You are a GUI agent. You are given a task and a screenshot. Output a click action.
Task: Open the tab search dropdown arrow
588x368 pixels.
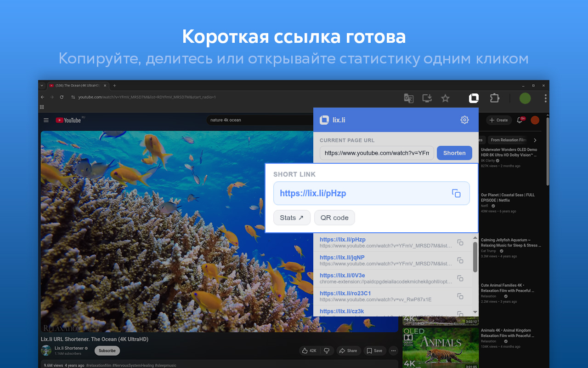[42, 86]
